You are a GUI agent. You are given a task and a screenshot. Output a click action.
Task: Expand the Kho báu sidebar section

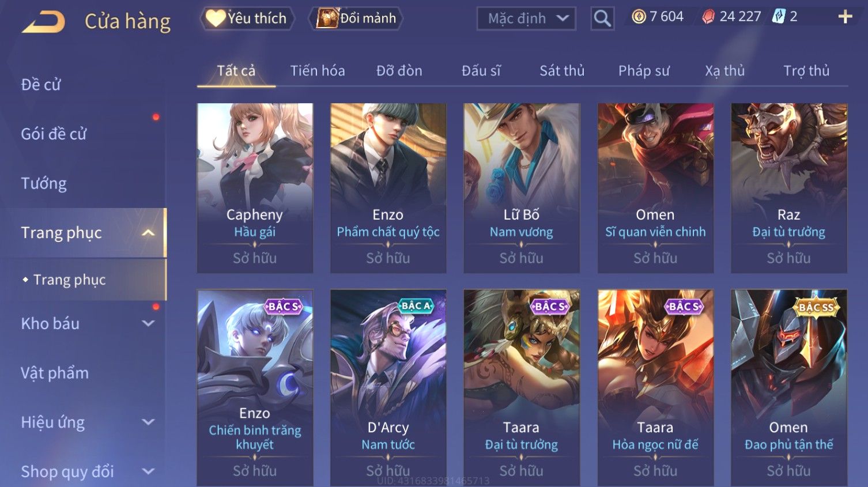[x=148, y=323]
